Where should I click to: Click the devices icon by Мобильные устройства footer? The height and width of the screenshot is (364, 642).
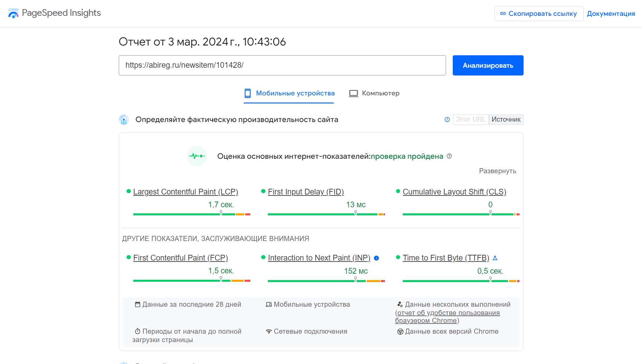(269, 304)
